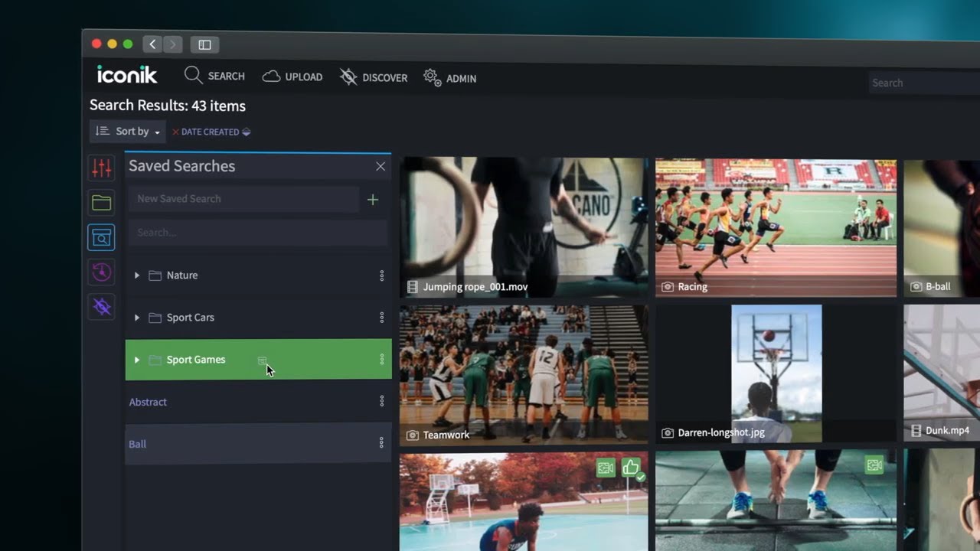The height and width of the screenshot is (551, 980).
Task: Remove the DATE CREATED sort chip
Action: [175, 132]
